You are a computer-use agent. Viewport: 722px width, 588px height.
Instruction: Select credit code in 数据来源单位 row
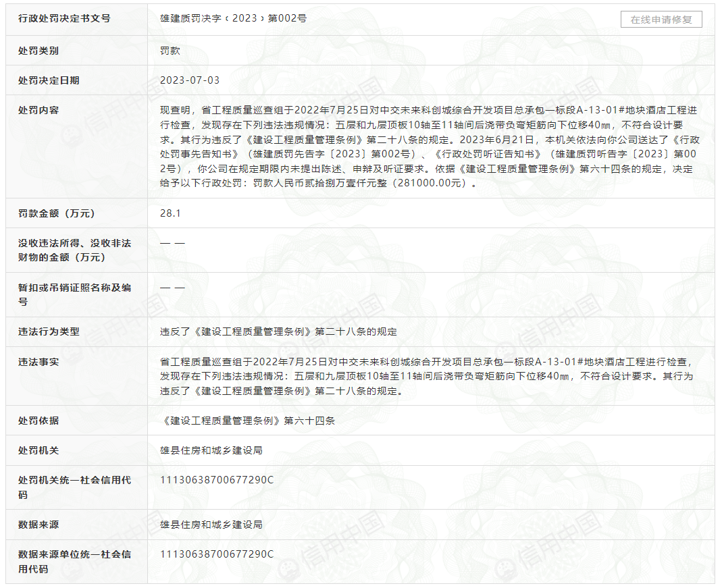click(x=216, y=554)
